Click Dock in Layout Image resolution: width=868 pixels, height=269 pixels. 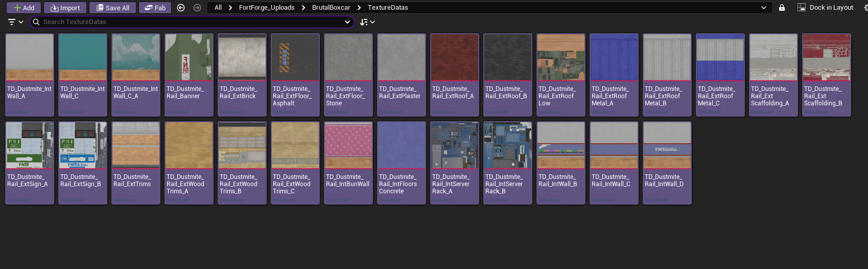[826, 8]
